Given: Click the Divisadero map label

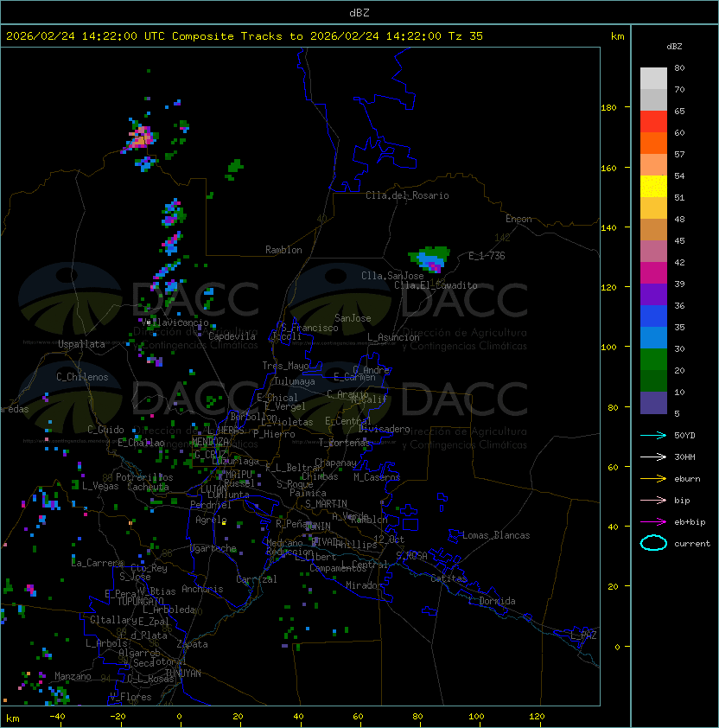Looking at the screenshot, I should (385, 429).
